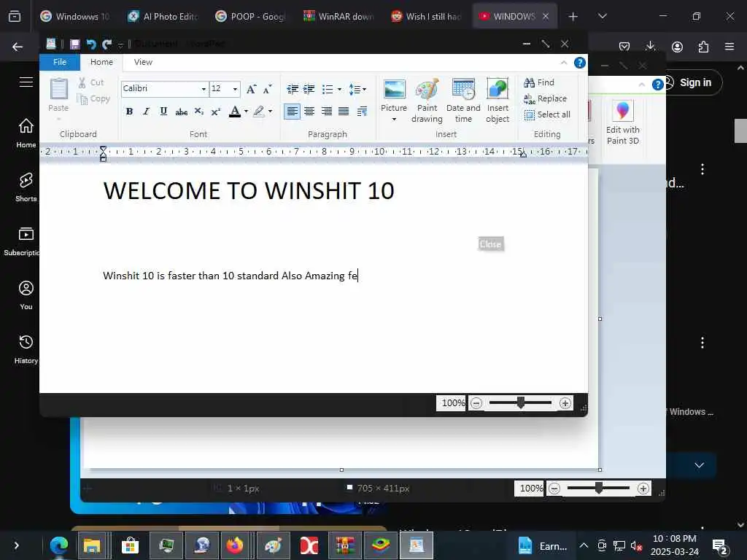The width and height of the screenshot is (747, 560).
Task: Switch to the View ribbon tab
Action: (143, 62)
